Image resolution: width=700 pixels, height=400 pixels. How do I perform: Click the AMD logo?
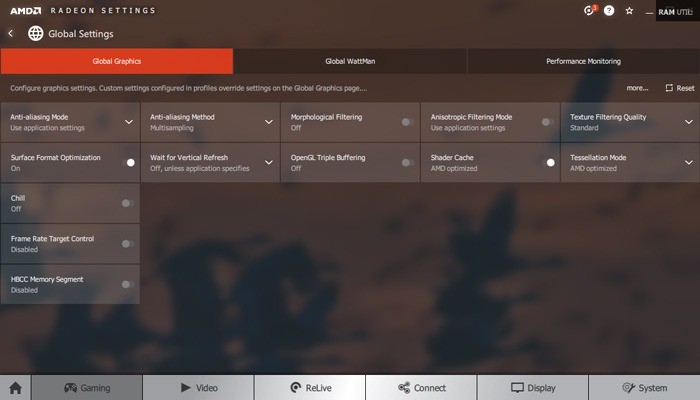click(x=25, y=10)
